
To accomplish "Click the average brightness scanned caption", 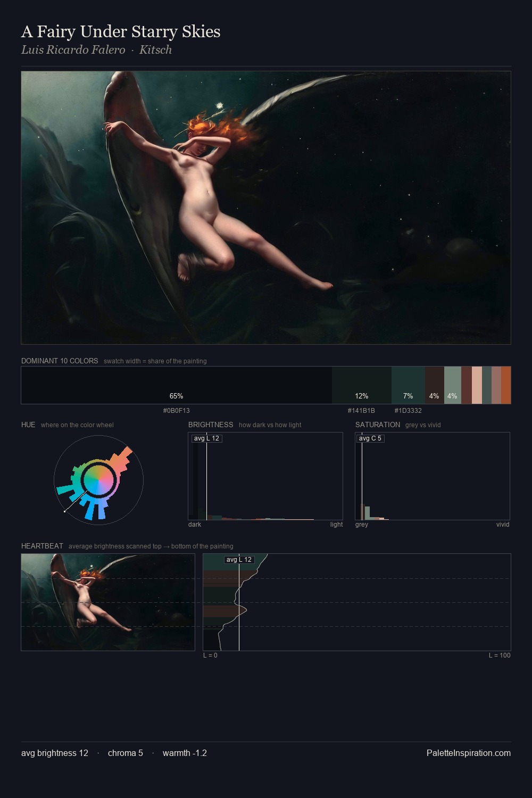I will coord(151,546).
